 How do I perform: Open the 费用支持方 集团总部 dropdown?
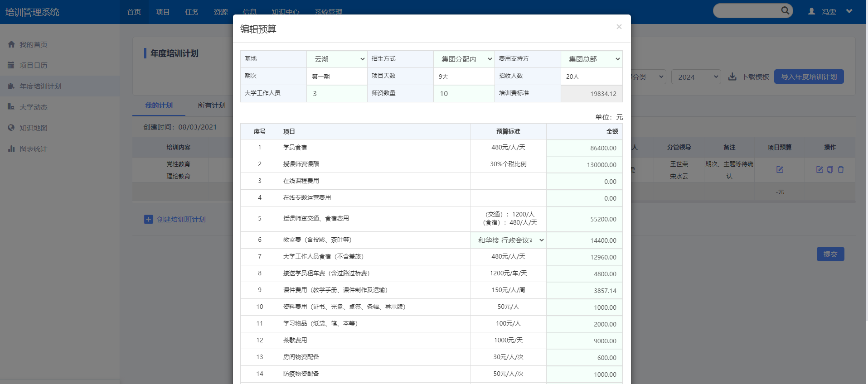coord(592,59)
